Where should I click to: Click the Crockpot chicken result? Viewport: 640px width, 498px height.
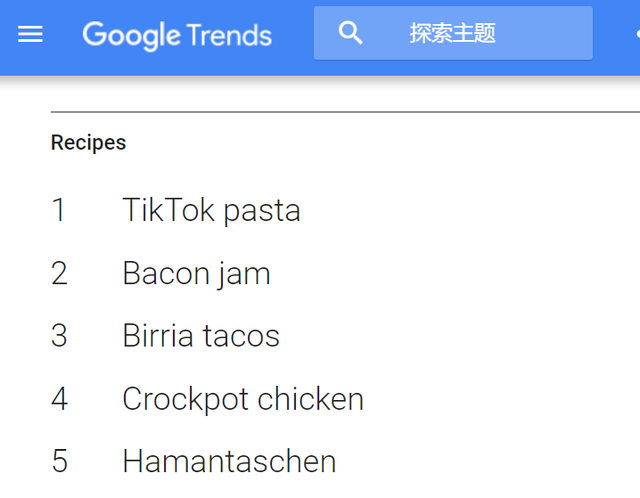pos(243,399)
